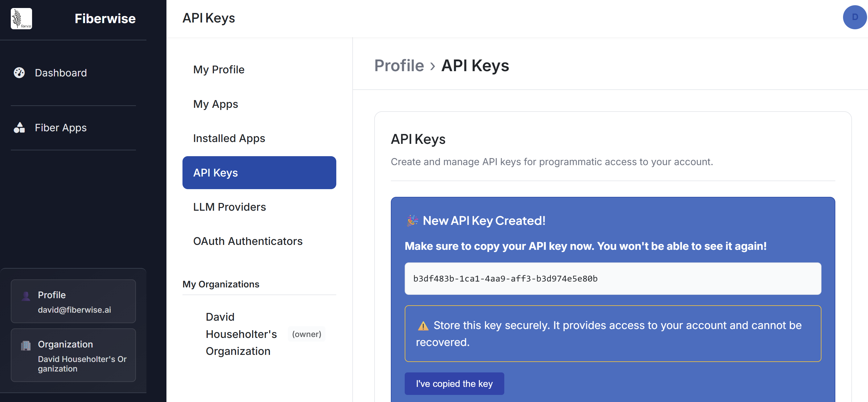868x402 pixels.
Task: Click the Fiber Apps sidebar label
Action: click(61, 128)
